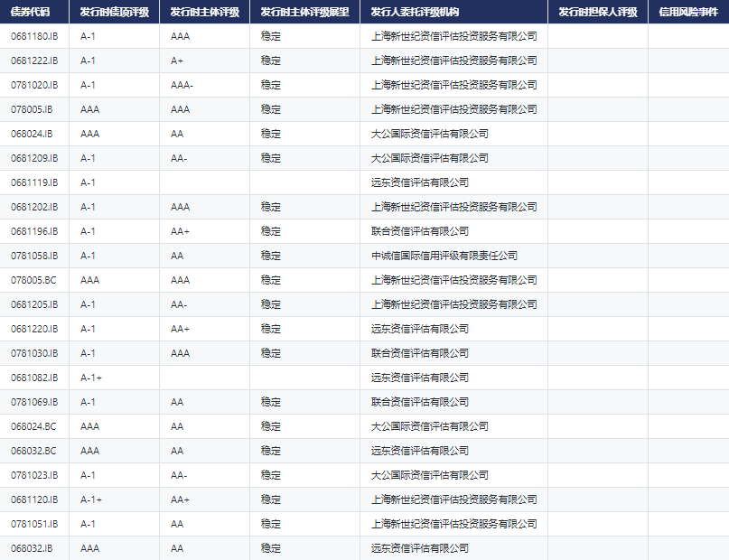Screen dimensions: 729x560
Task: Click AAA bond rating in 078005.BC row
Action: 89,280
